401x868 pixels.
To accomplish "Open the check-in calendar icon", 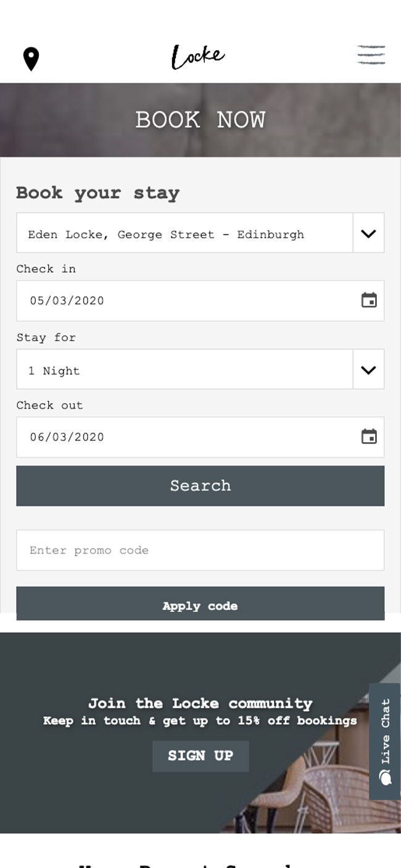I will 369,301.
